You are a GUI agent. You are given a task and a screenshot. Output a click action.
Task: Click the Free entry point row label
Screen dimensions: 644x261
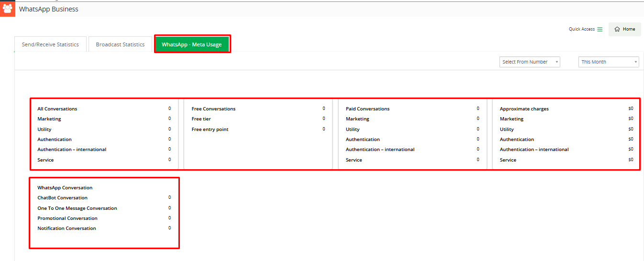210,130
